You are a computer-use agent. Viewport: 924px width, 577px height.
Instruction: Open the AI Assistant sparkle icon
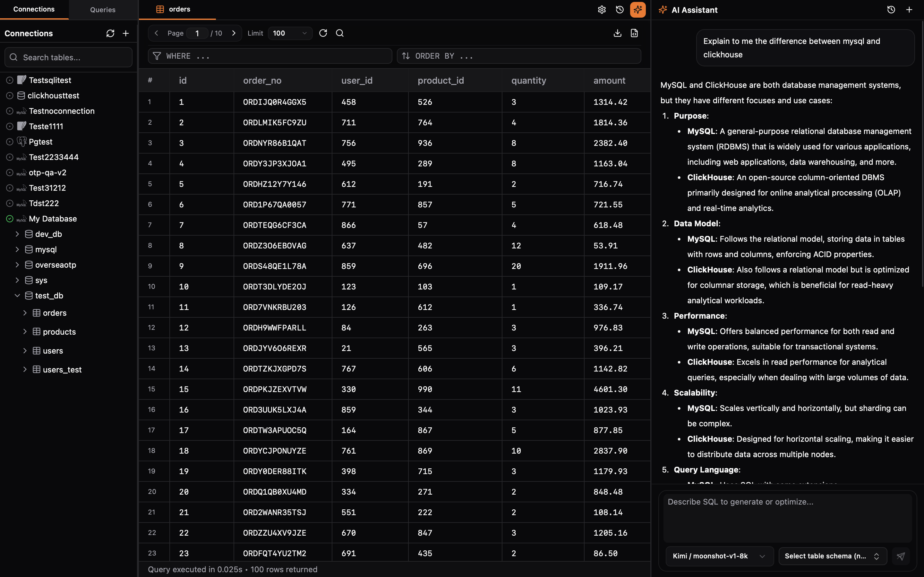(638, 10)
